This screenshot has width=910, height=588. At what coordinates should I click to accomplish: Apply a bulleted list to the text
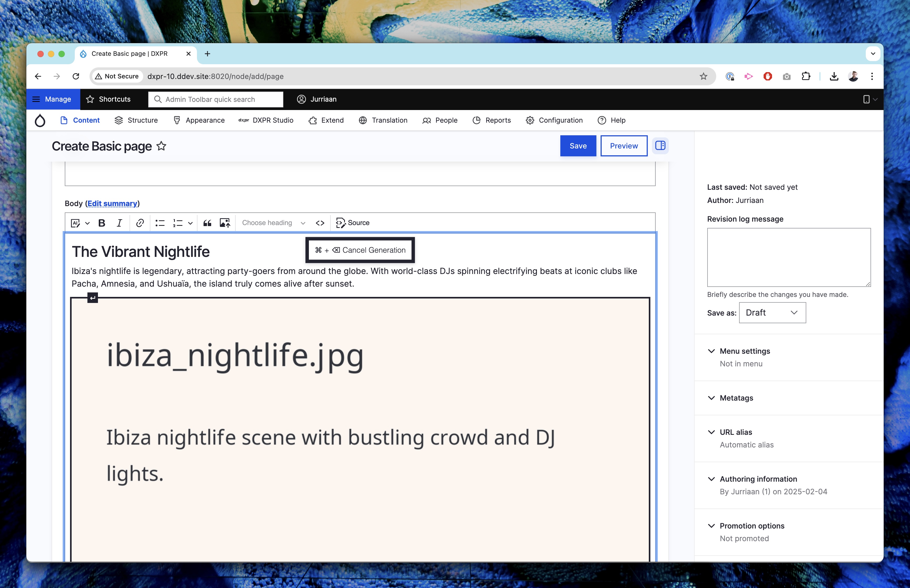[160, 223]
